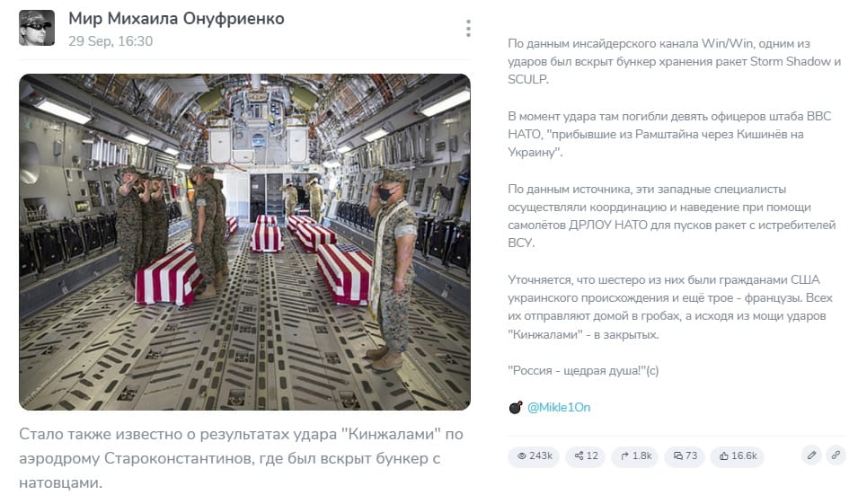
Task: Show the 243k views eye counter
Action: (534, 455)
